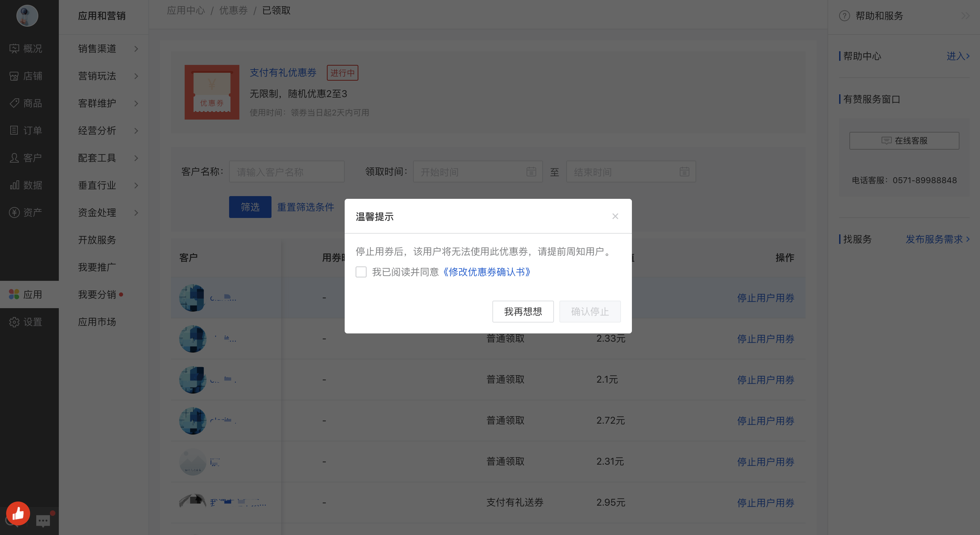This screenshot has height=535, width=980.
Task: Click 电话客服 number 0571-89988848
Action: click(925, 180)
